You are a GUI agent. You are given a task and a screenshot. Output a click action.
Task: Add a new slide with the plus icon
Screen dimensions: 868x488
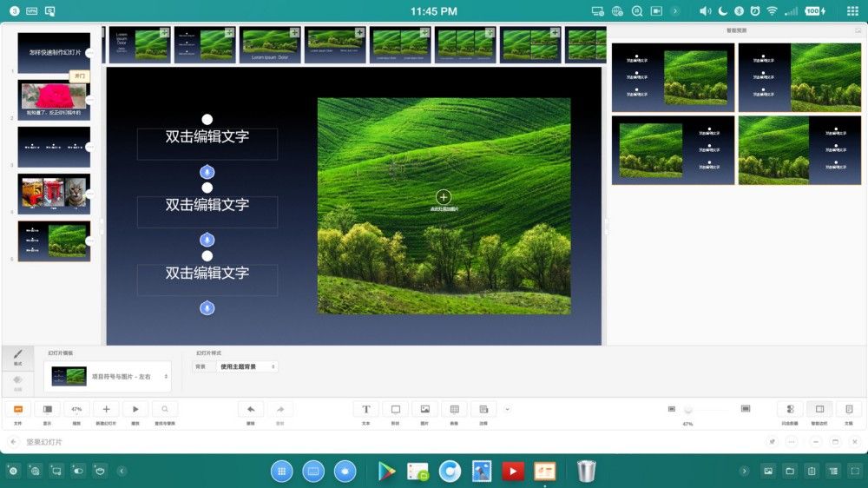[106, 409]
